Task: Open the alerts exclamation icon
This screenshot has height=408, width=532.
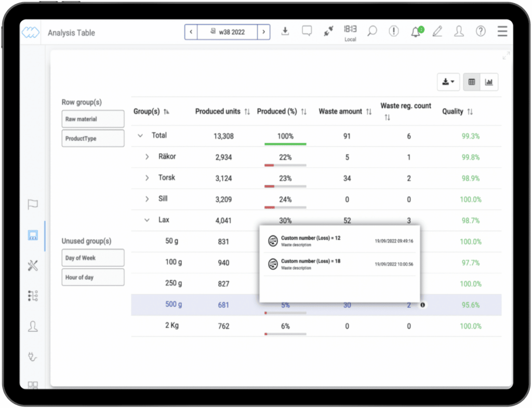Action: pyautogui.click(x=394, y=31)
